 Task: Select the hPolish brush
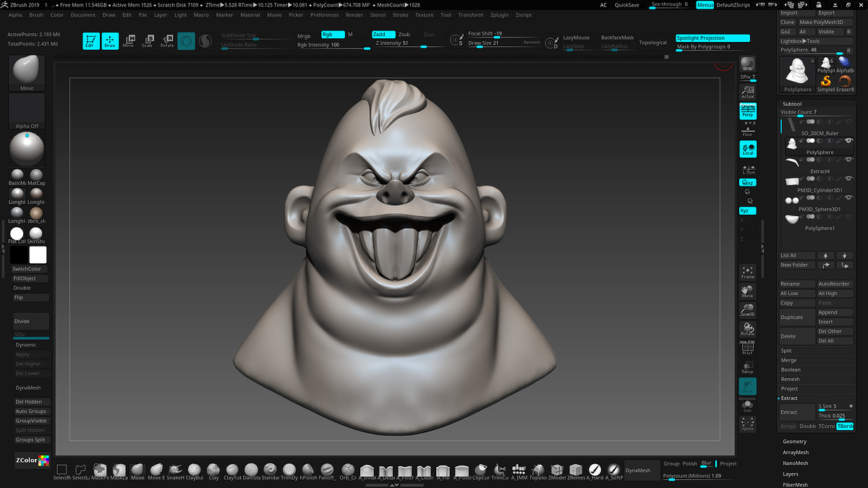[x=308, y=471]
